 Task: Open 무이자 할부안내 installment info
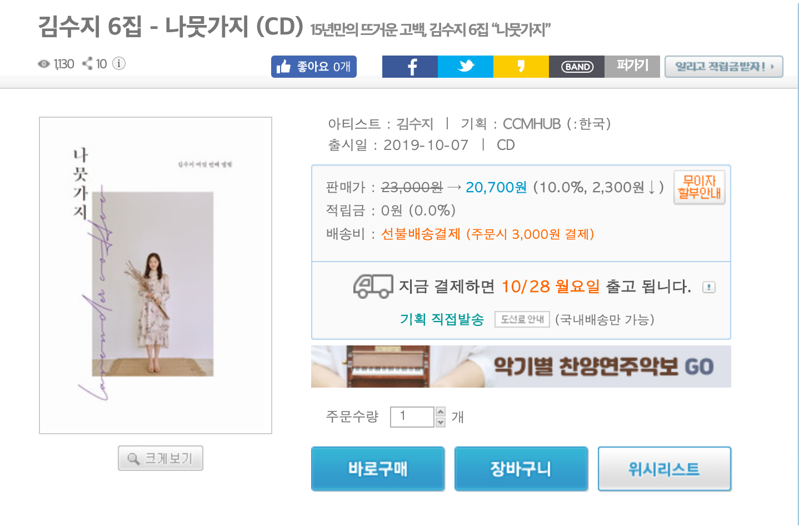[x=700, y=187]
